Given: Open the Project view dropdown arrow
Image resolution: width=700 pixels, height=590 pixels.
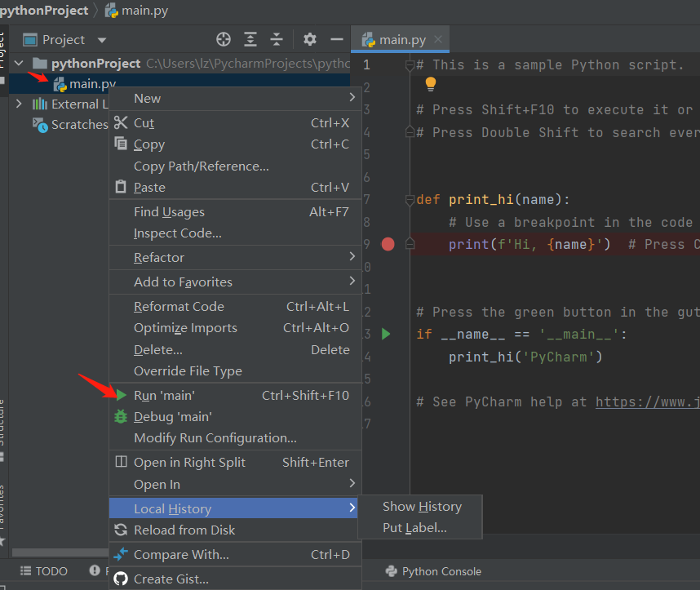Looking at the screenshot, I should point(102,40).
